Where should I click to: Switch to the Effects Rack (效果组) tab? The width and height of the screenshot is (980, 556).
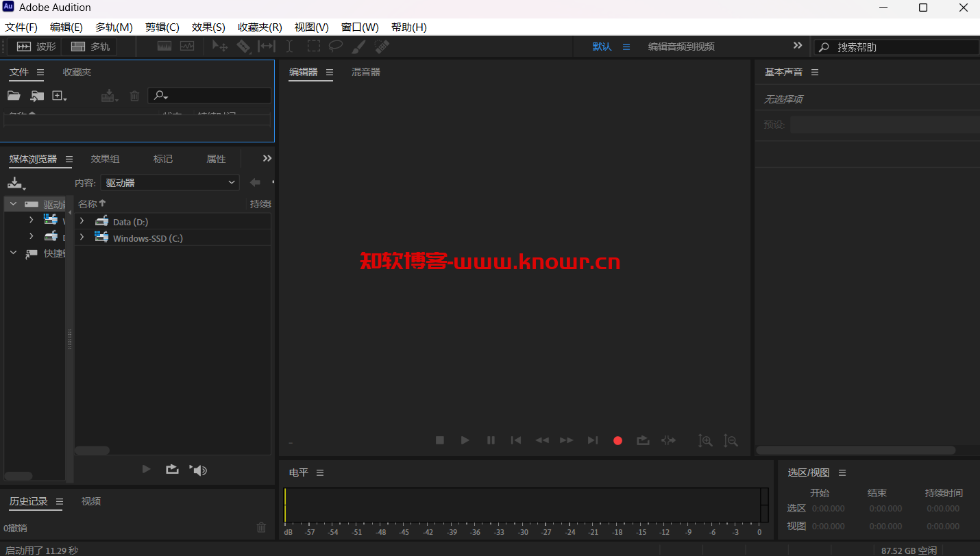(x=105, y=159)
